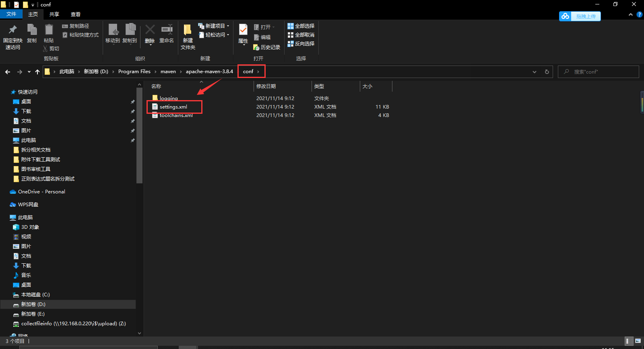Open 历史记录 file history

266,47
